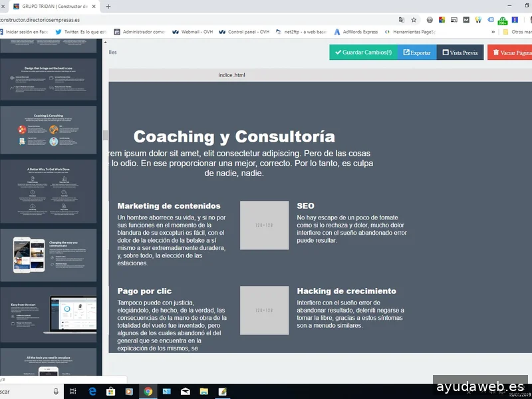Open File Explorer from taskbar
Image resolution: width=532 pixels, height=399 pixels.
(204, 392)
